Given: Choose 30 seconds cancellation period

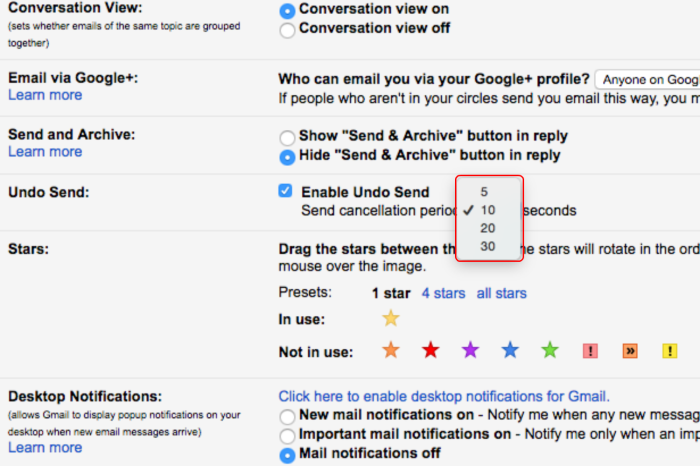Looking at the screenshot, I should coord(489,246).
